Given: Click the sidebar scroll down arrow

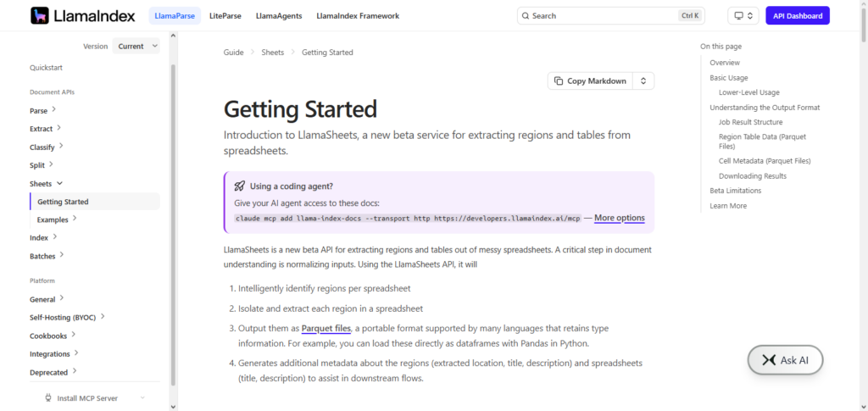Looking at the screenshot, I should coord(173,406).
